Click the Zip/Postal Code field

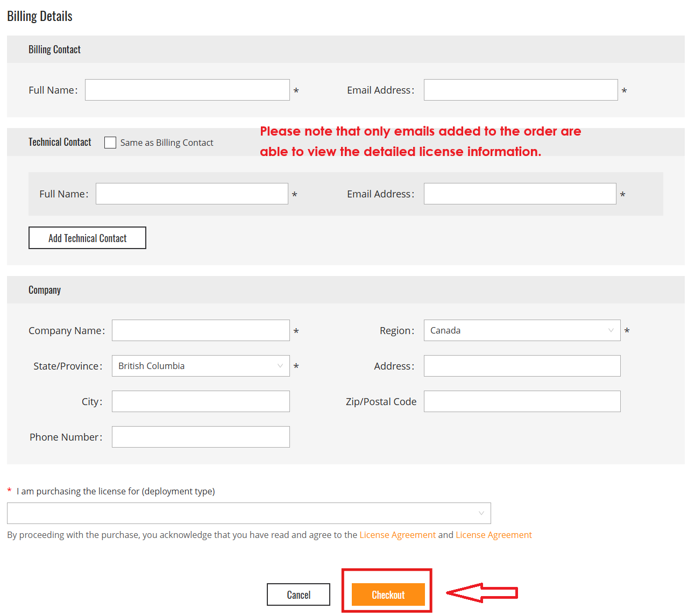click(x=521, y=401)
